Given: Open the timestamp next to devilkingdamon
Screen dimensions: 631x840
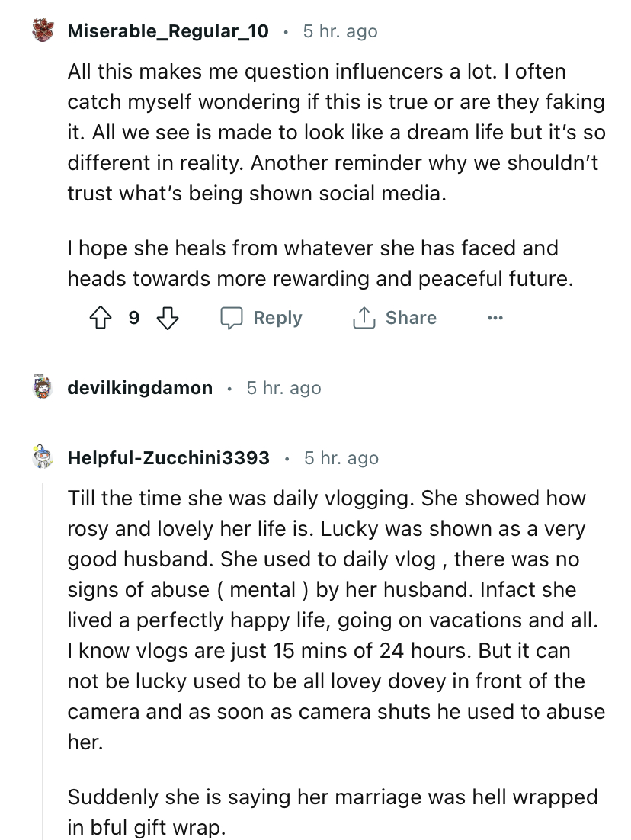Looking at the screenshot, I should (x=283, y=388).
